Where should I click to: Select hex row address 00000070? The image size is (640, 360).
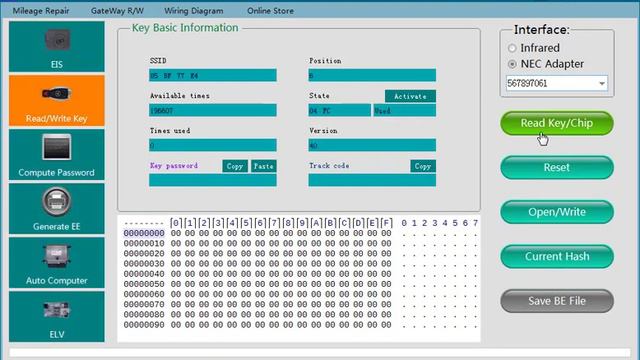tap(144, 304)
